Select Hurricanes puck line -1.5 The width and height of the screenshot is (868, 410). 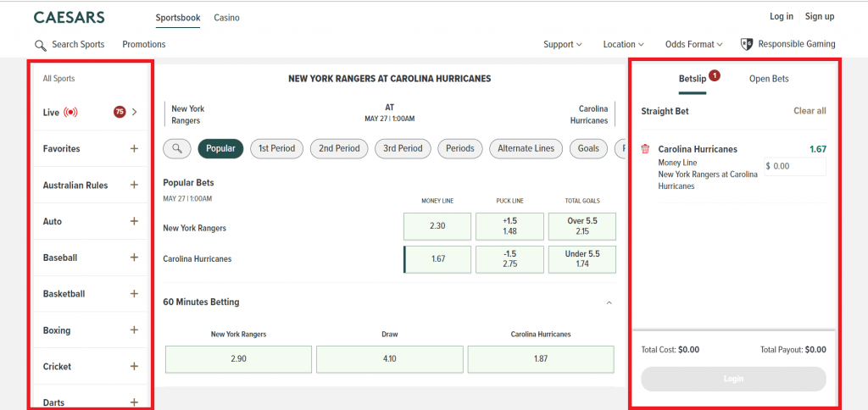[509, 259]
